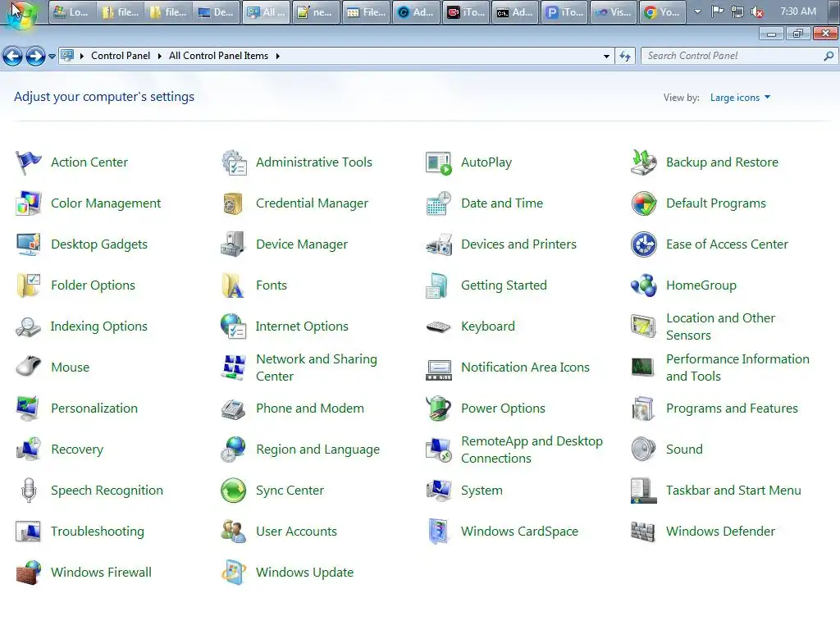Click the Search Control Panel field
The height and width of the screenshot is (630, 840).
[740, 56]
